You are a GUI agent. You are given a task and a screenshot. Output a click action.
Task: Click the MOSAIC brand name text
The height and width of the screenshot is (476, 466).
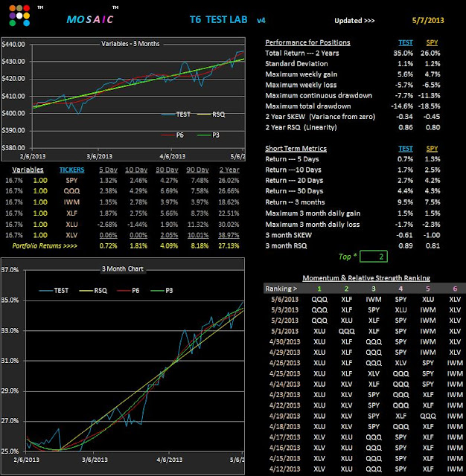click(x=90, y=20)
